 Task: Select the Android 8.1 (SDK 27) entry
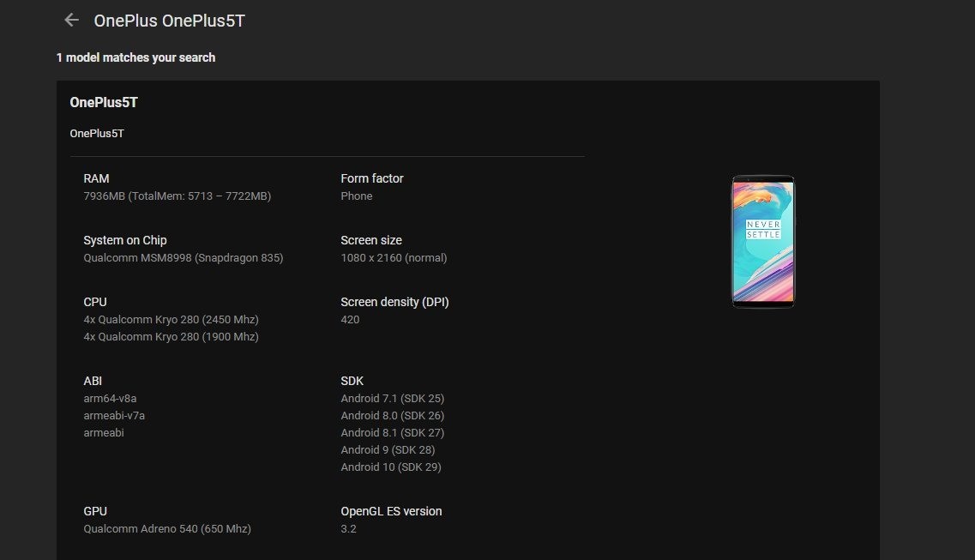393,432
